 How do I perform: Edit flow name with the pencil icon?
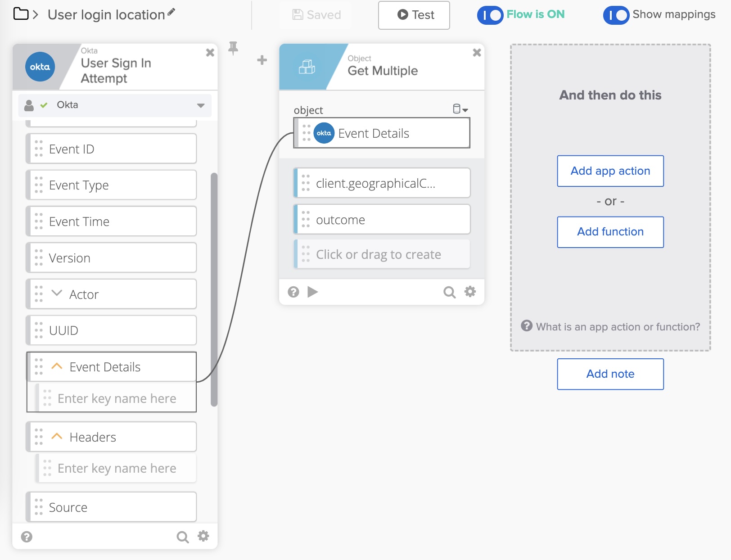click(x=171, y=13)
